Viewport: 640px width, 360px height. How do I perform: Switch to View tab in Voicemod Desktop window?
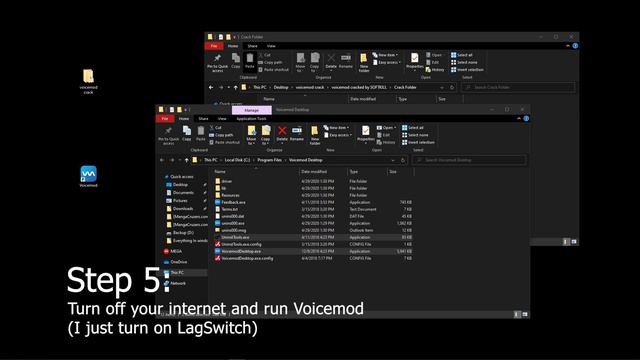[x=222, y=119]
